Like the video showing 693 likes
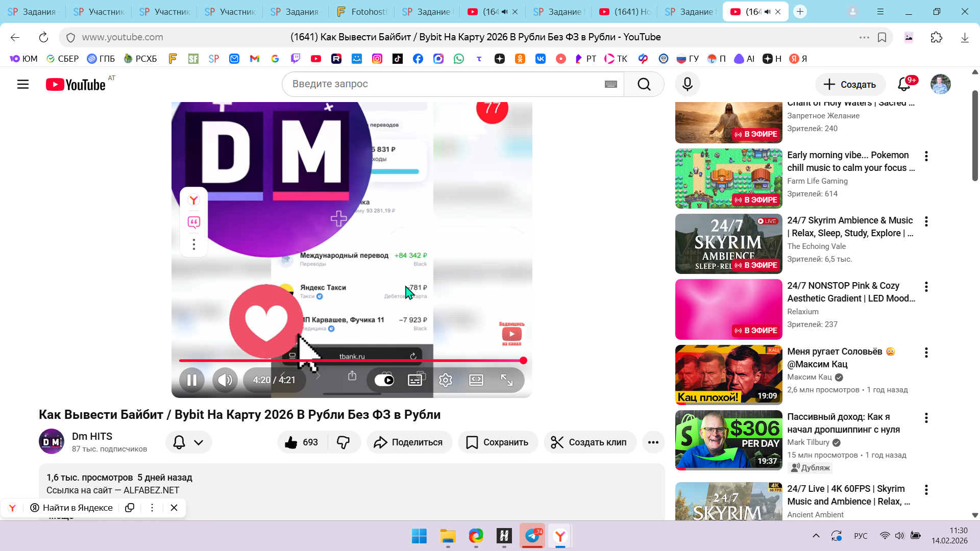980x551 pixels. tap(302, 442)
